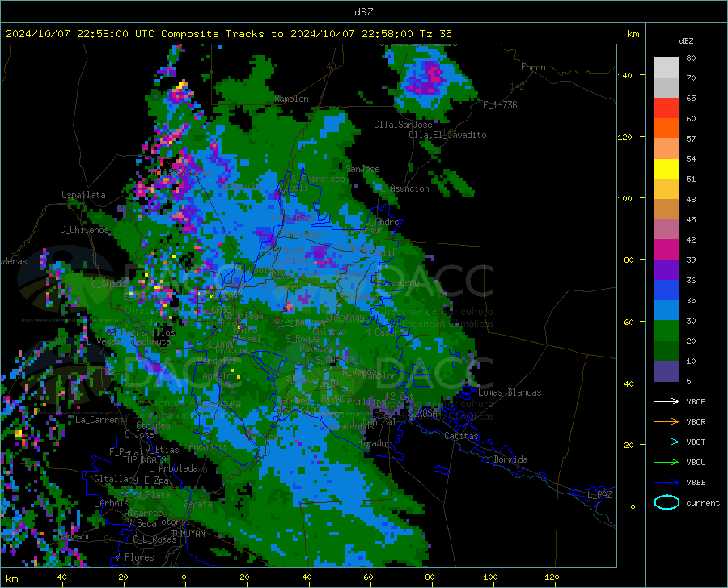Click the 'current' legend label
728x588 pixels.
703,502
